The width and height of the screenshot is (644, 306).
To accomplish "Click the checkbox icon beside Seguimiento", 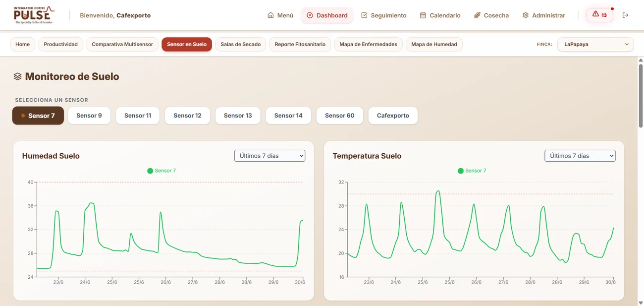I will [364, 15].
